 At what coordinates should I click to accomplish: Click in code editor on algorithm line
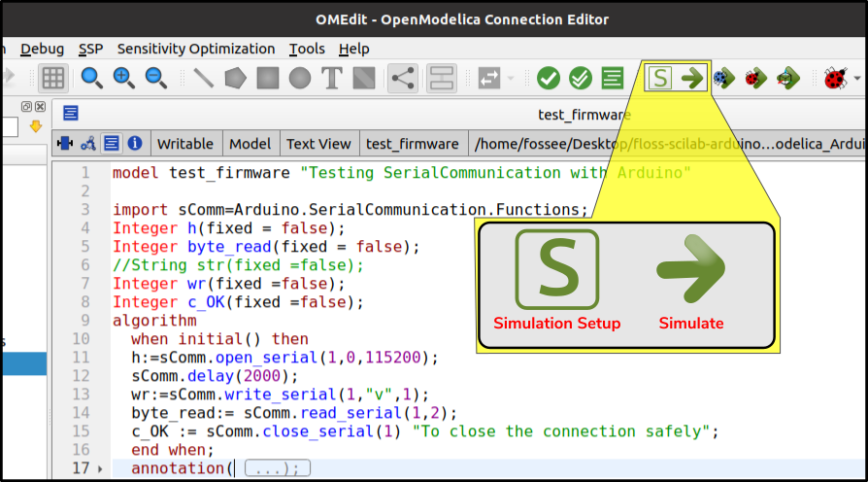pos(154,321)
